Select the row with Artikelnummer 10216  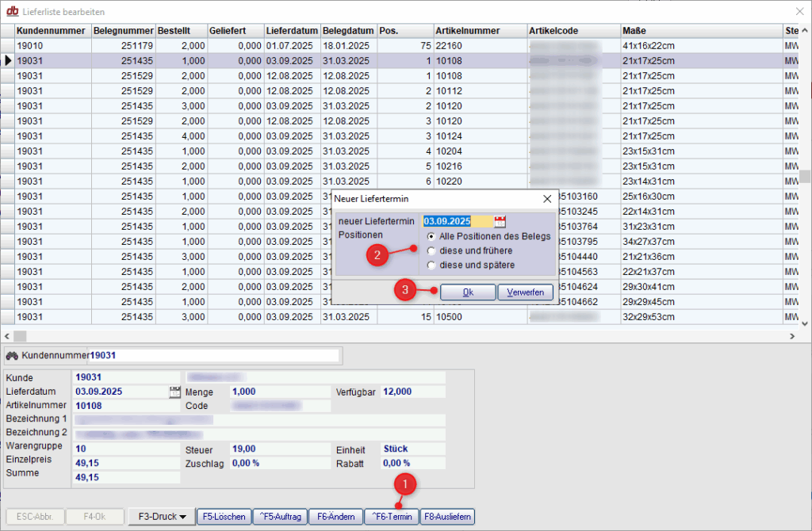(399, 166)
